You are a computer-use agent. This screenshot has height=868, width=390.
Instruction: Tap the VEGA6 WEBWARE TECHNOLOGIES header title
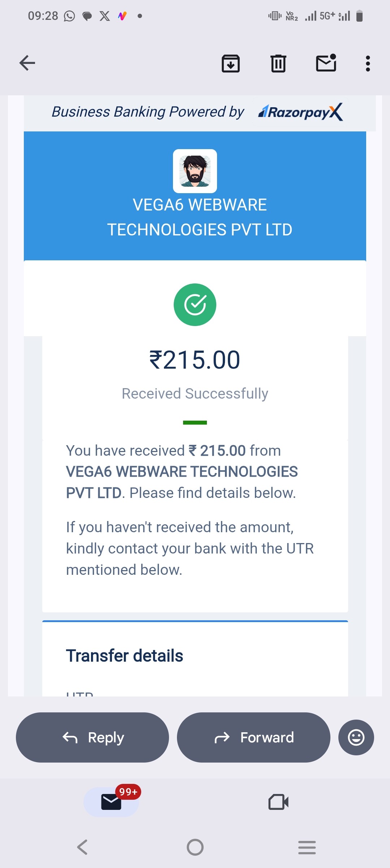click(x=200, y=217)
